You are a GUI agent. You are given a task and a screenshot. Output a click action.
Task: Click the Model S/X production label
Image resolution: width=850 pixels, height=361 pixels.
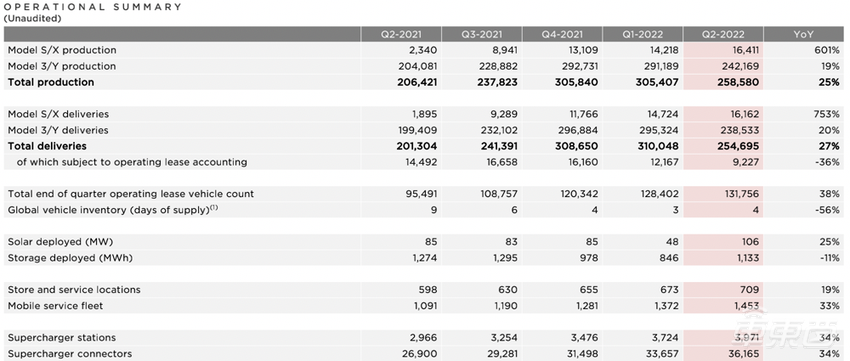62,50
